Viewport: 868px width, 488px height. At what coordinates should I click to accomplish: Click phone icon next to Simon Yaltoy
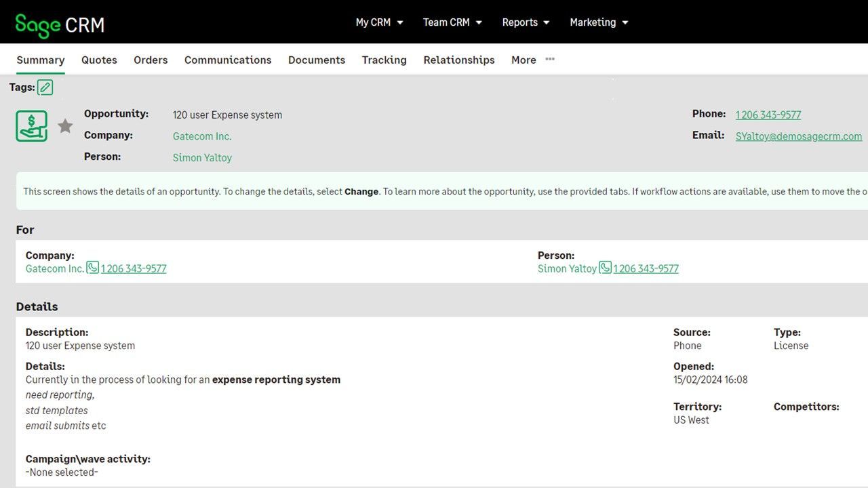pyautogui.click(x=606, y=268)
